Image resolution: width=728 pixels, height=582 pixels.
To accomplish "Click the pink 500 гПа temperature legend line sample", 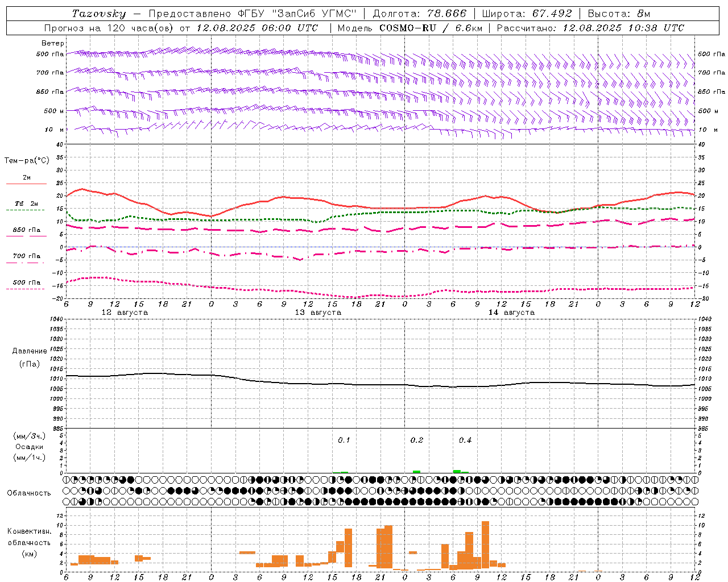I will (x=25, y=289).
